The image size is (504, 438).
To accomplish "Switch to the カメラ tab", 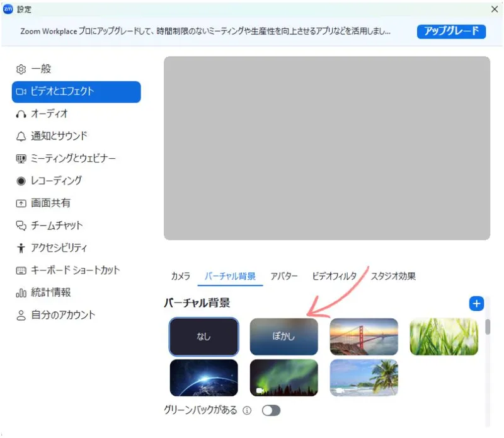I will point(180,277).
